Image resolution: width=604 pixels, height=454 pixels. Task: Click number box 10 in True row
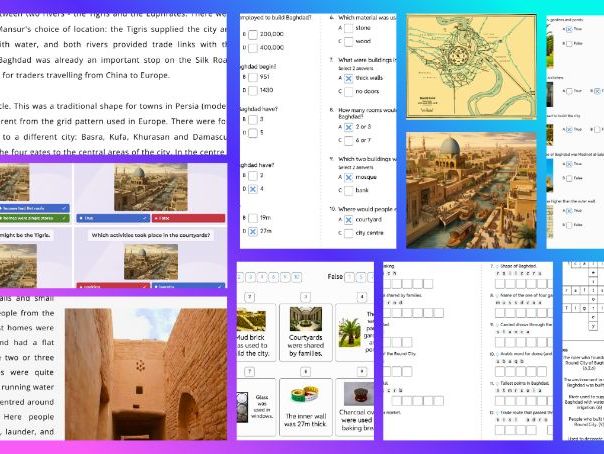(x=296, y=277)
